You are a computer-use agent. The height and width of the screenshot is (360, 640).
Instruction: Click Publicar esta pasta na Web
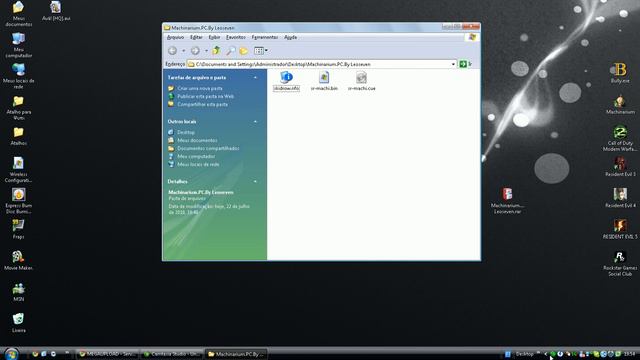tap(205, 96)
